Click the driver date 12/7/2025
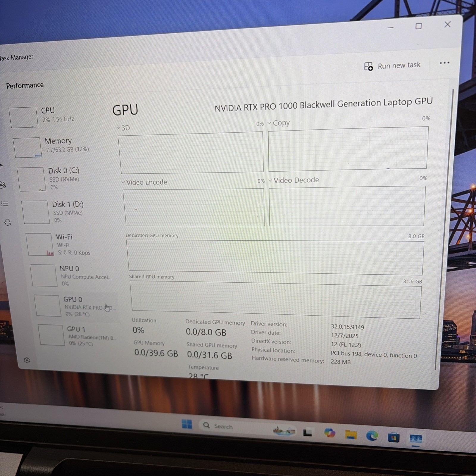476x476 pixels. [345, 336]
